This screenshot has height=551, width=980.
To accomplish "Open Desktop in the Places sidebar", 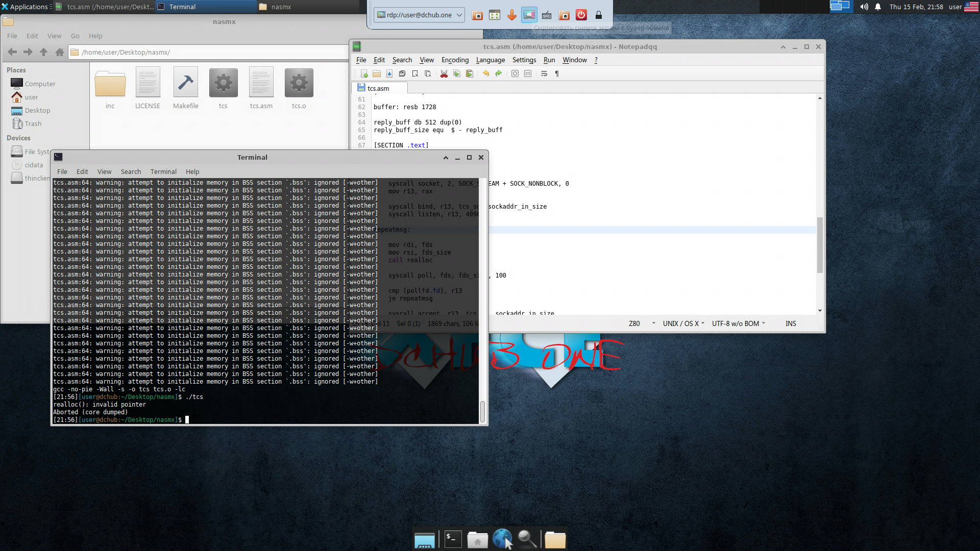I will tap(37, 111).
